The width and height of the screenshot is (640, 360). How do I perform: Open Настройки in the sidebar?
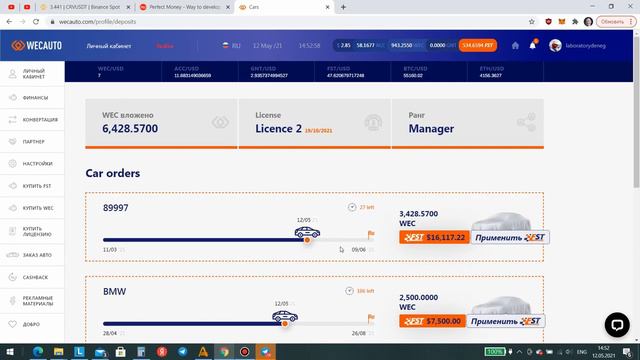pyautogui.click(x=32, y=164)
